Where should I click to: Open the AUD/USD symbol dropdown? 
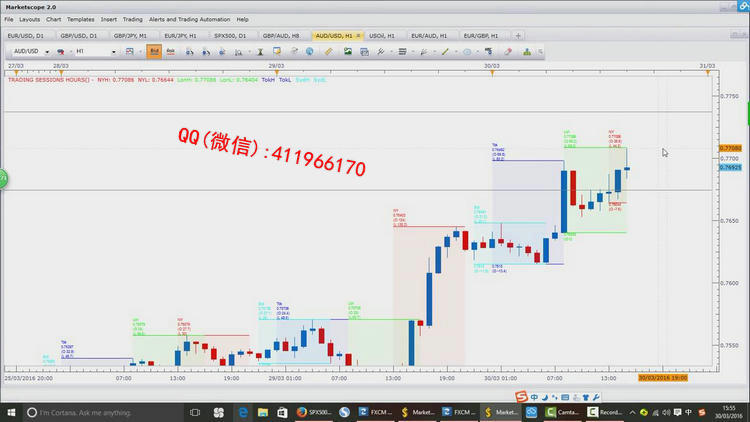click(47, 52)
